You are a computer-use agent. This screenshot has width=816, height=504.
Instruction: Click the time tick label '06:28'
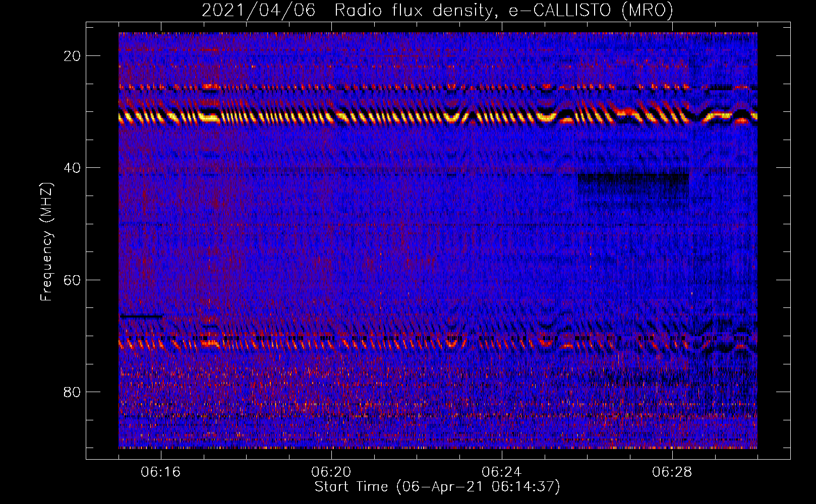pos(672,472)
